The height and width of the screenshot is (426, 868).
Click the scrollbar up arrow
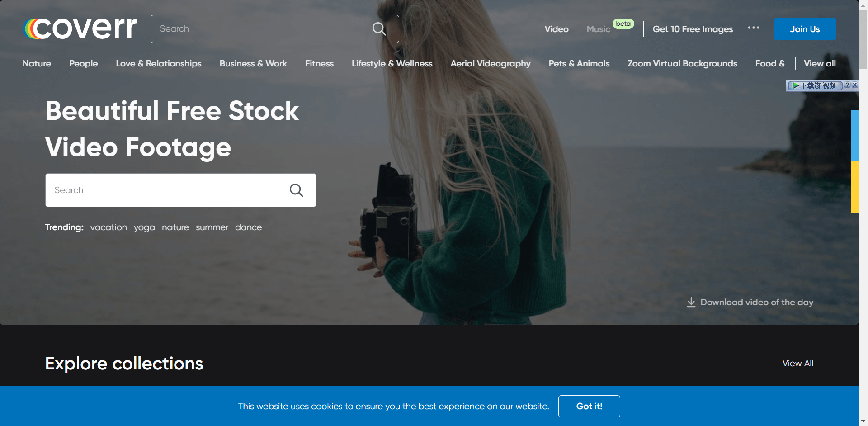coord(863,4)
